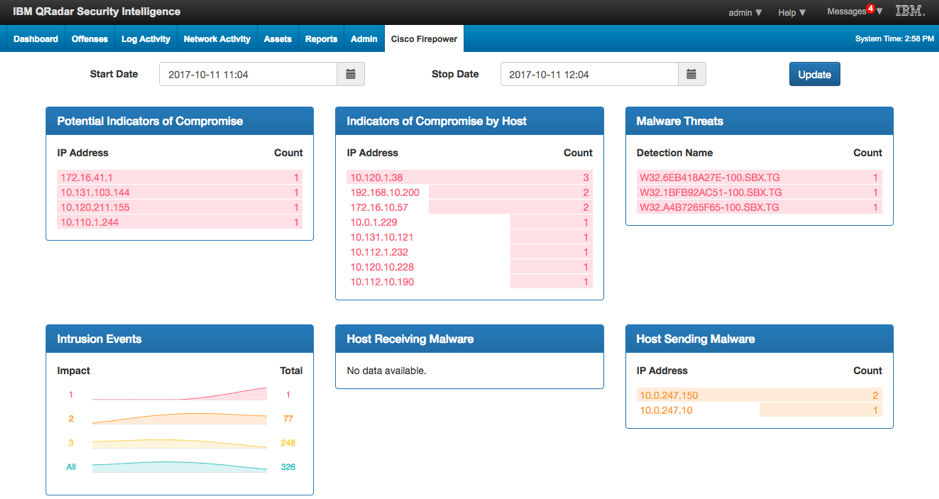Open the Offenses tab
Image resolution: width=939 pixels, height=499 pixels.
[90, 39]
